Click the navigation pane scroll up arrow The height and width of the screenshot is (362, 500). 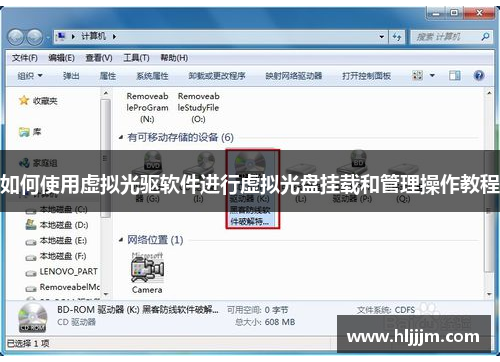tap(106, 93)
